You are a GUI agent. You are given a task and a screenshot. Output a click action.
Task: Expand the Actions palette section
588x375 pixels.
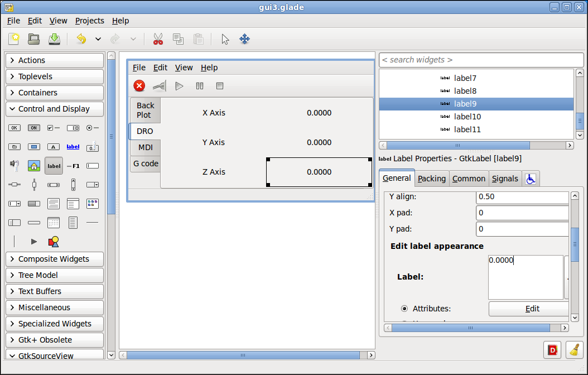tap(55, 60)
